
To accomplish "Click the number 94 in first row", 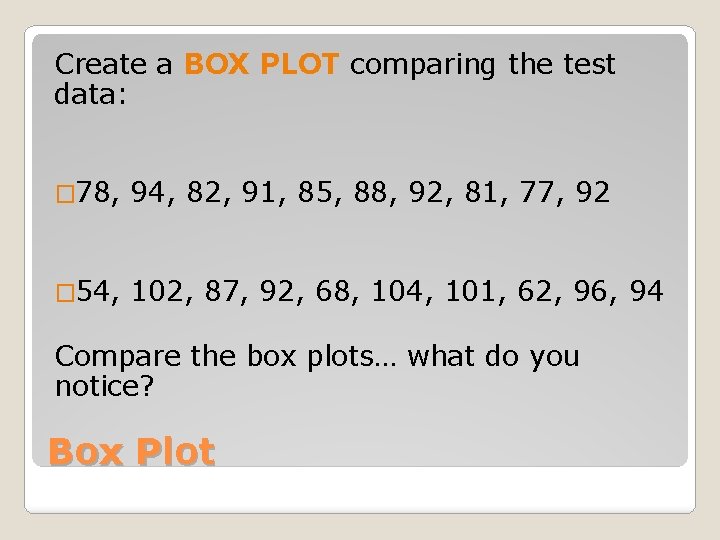I will coord(148,192).
